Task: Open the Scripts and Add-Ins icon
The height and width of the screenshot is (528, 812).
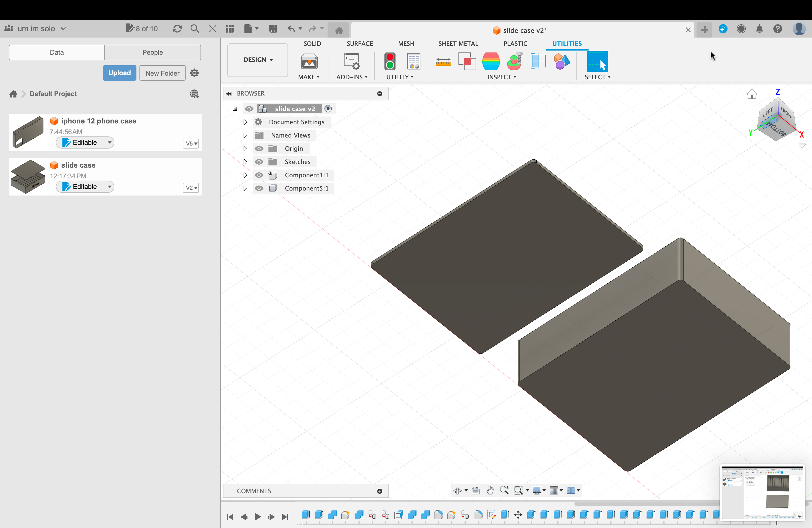Action: pyautogui.click(x=352, y=62)
